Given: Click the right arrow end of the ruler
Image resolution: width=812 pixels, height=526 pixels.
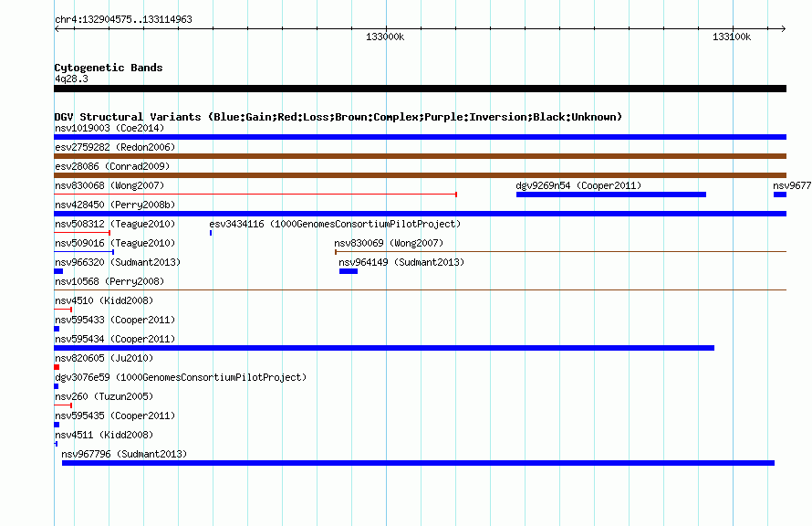Looking at the screenshot, I should [x=784, y=28].
